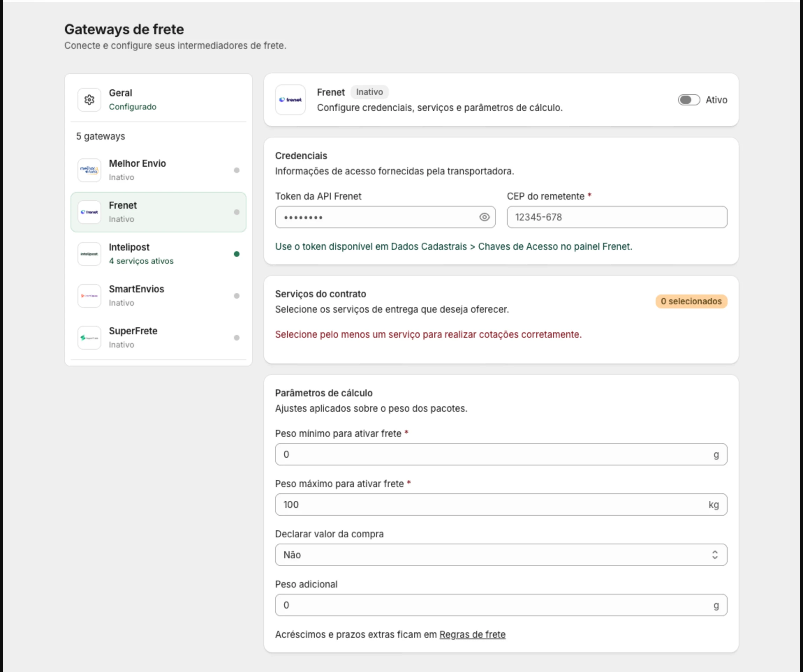The image size is (803, 672).
Task: Click the green status dot beside Intelipost
Action: (237, 254)
